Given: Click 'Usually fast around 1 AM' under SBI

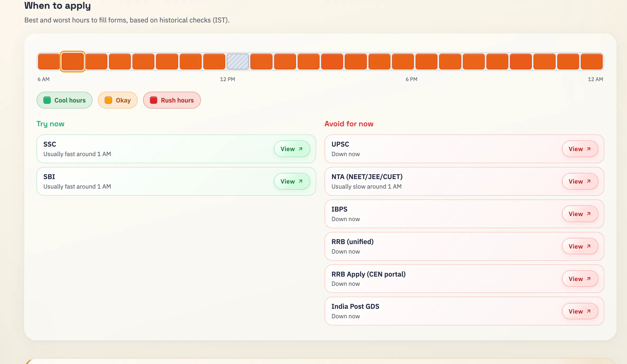Looking at the screenshot, I should 77,186.
